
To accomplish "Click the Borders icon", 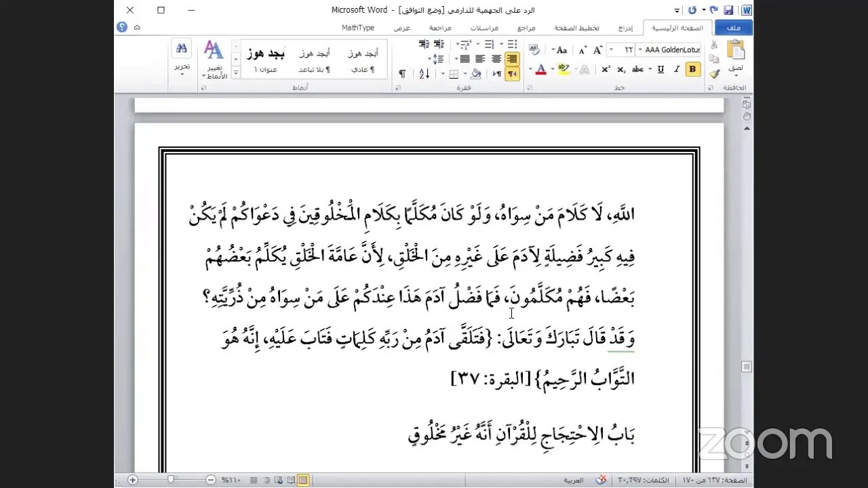I will [453, 73].
